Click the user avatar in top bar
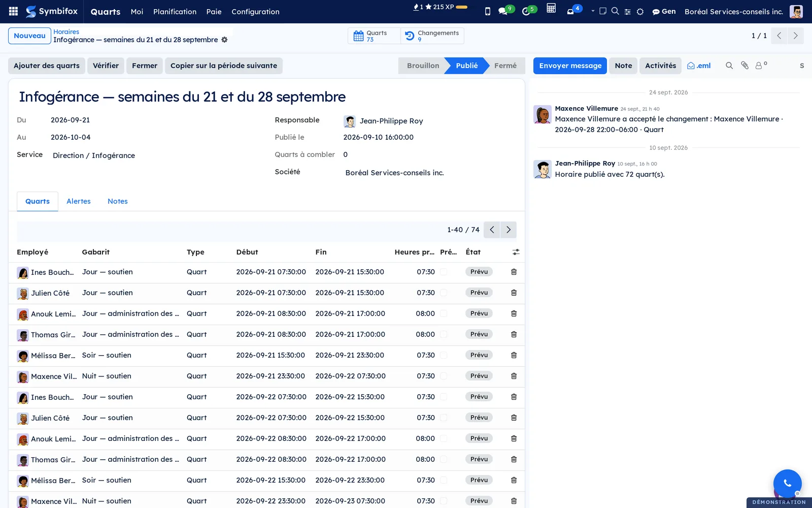 click(x=796, y=11)
